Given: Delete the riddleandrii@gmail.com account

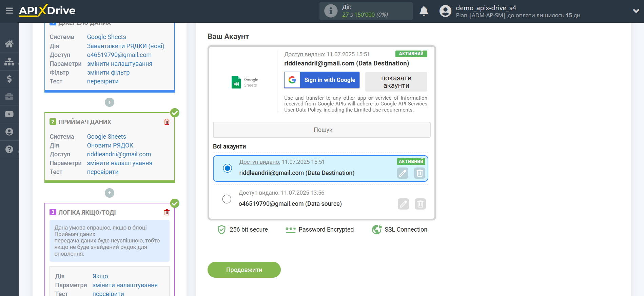Looking at the screenshot, I should [x=419, y=173].
